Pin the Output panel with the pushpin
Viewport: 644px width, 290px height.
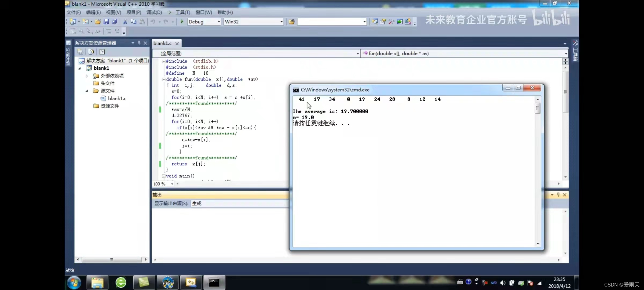point(558,195)
